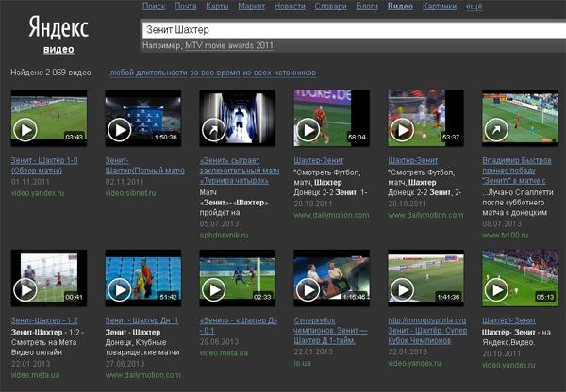Open external arrow icon on Турнира четырех thumbnail
The image size is (566, 392).
pyautogui.click(x=214, y=129)
